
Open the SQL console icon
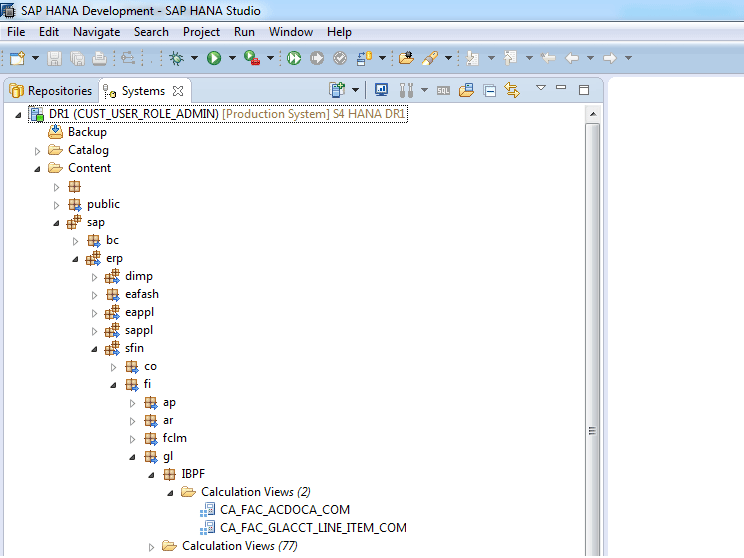443,91
